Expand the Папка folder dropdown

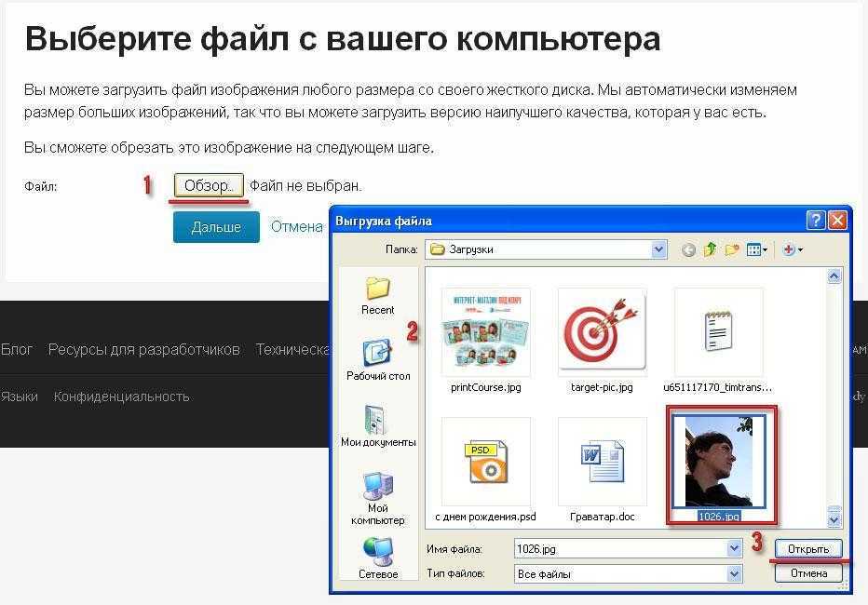pos(659,249)
